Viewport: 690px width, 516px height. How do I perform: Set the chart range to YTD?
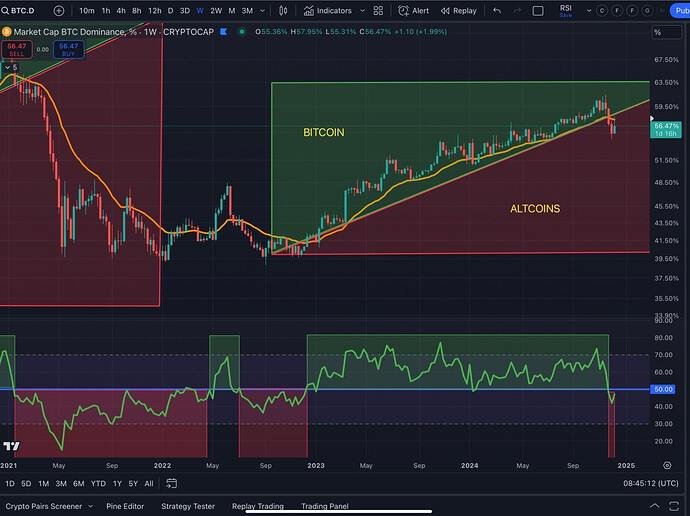click(x=98, y=483)
